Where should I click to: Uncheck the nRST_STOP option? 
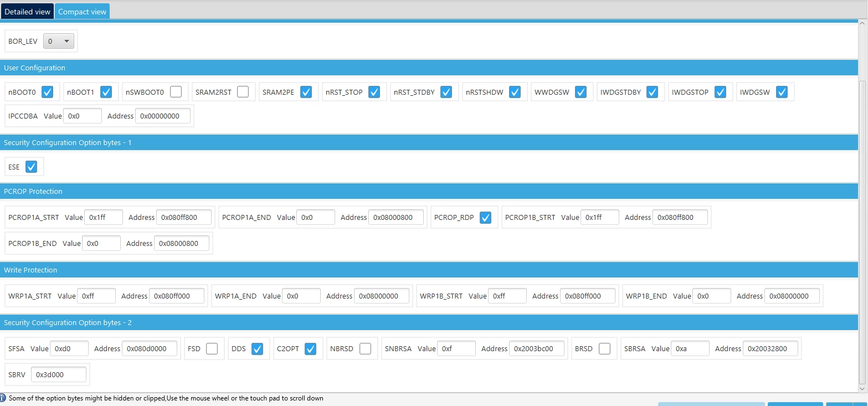click(374, 92)
